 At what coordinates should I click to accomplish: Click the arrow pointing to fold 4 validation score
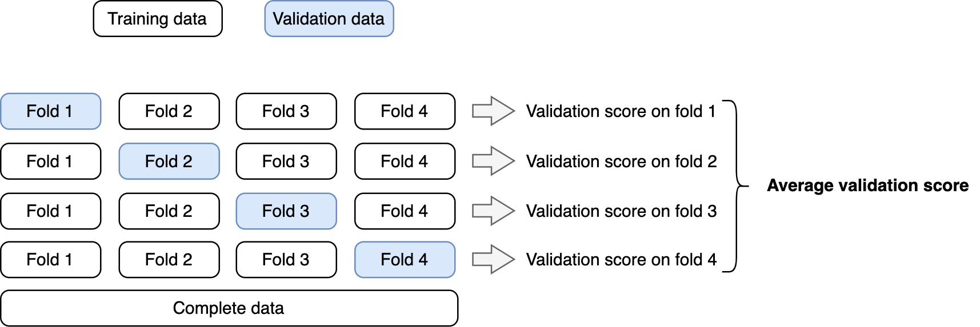[493, 260]
